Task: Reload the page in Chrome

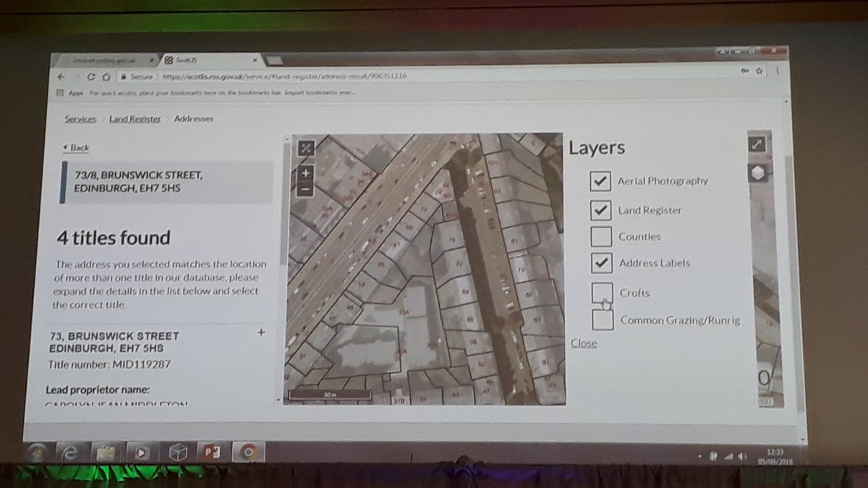Action: point(91,77)
